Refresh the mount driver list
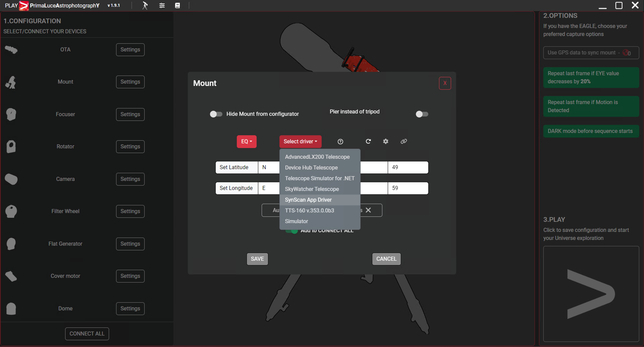644x347 pixels. [x=368, y=141]
